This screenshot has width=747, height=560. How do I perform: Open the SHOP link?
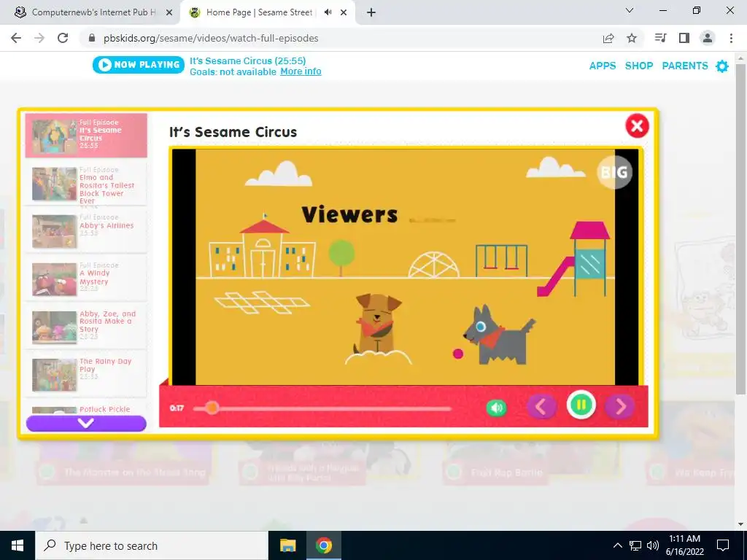pos(639,66)
